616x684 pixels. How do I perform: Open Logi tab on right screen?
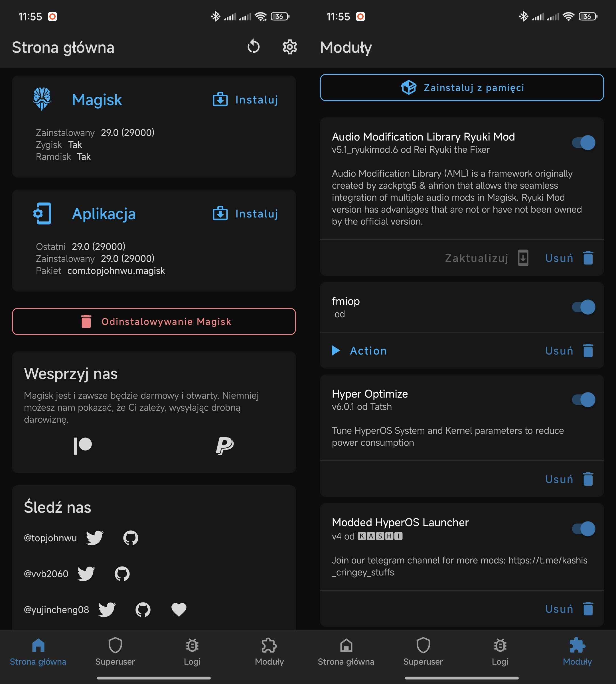point(500,652)
